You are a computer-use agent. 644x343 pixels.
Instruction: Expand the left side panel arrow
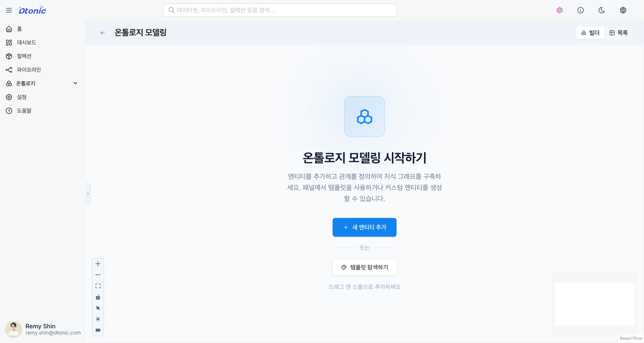tap(88, 193)
